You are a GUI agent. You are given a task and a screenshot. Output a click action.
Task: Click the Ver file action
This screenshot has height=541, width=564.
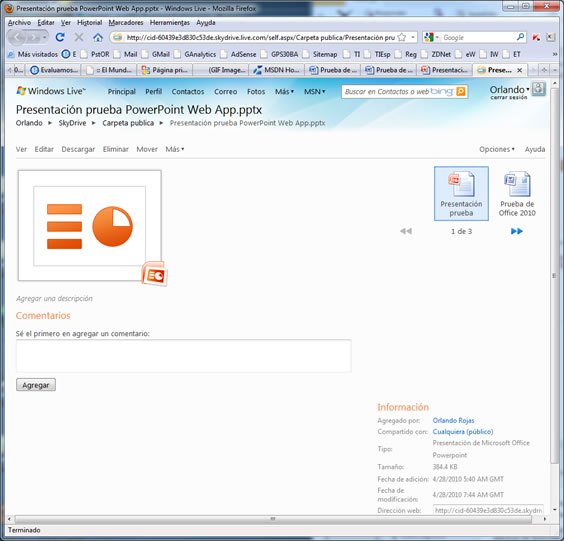coord(21,149)
